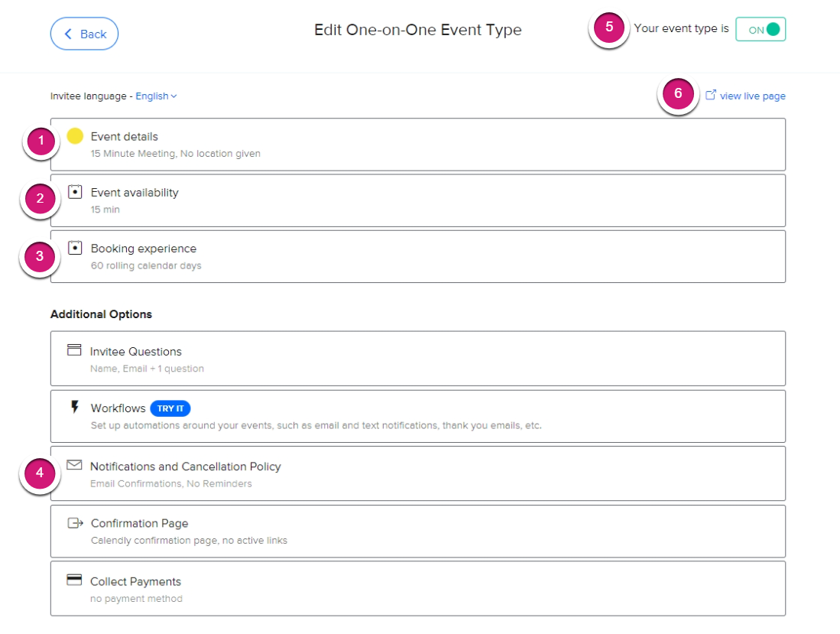This screenshot has width=840, height=634.
Task: Toggle the event type ON switch
Action: point(761,30)
